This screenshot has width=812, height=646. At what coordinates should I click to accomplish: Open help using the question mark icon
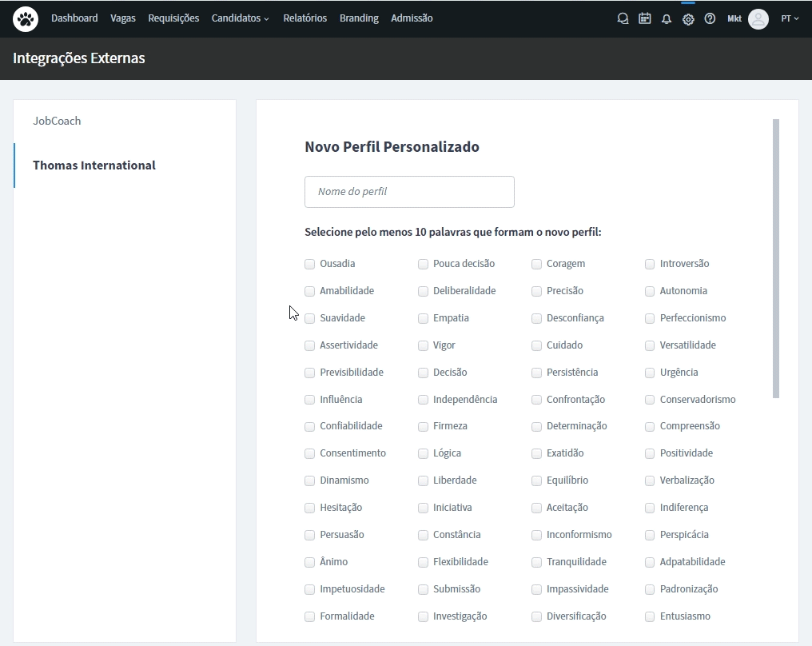[710, 18]
